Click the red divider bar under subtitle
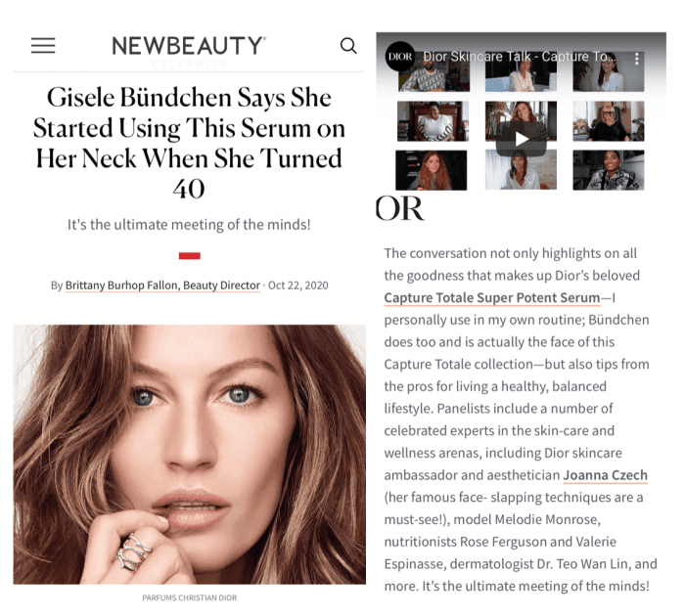This screenshot has height=616, width=685. (x=190, y=256)
